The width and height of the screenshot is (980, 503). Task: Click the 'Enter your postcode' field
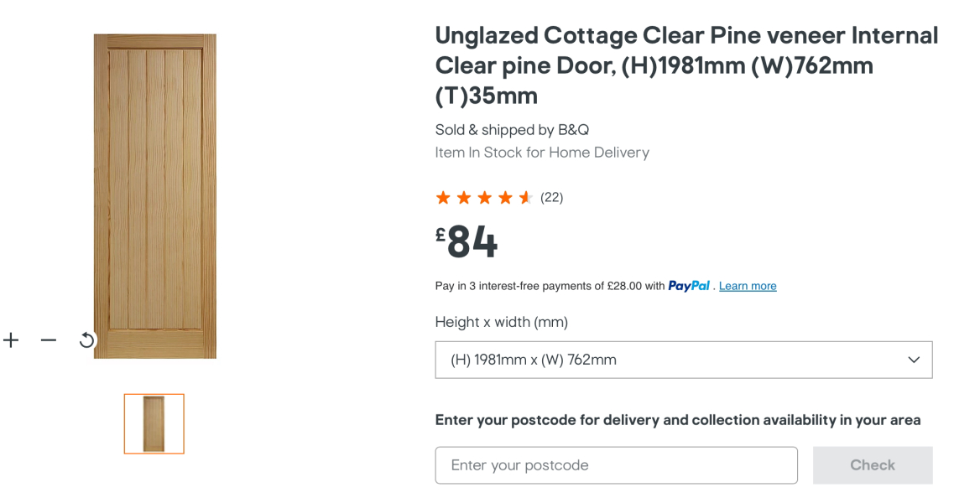click(x=616, y=464)
